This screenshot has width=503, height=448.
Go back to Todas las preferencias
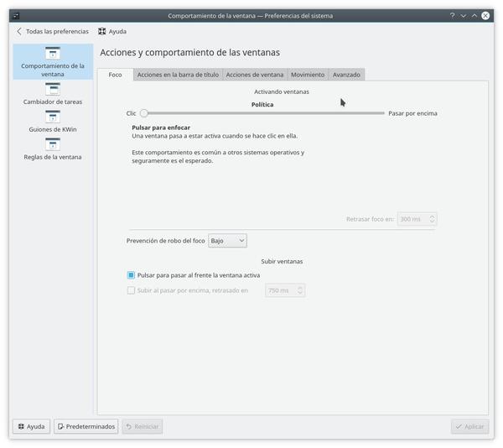(x=53, y=31)
